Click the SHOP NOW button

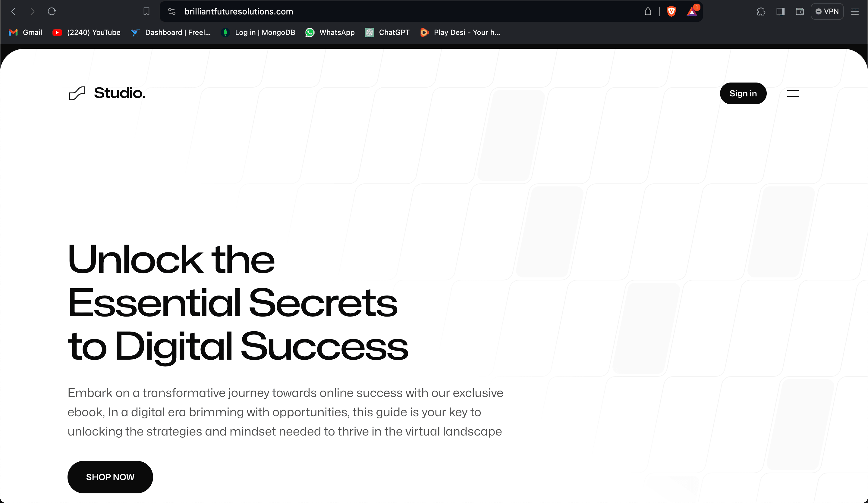click(x=110, y=477)
